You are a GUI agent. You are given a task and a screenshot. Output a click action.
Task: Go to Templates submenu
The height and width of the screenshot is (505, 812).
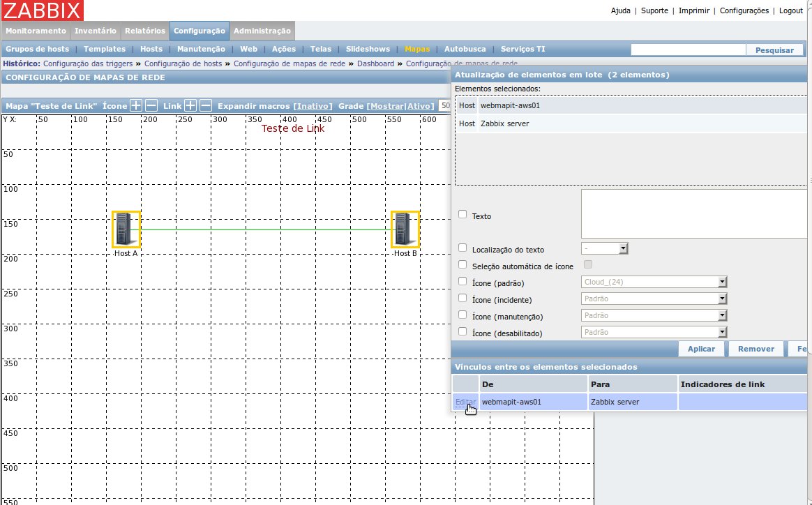[105, 49]
